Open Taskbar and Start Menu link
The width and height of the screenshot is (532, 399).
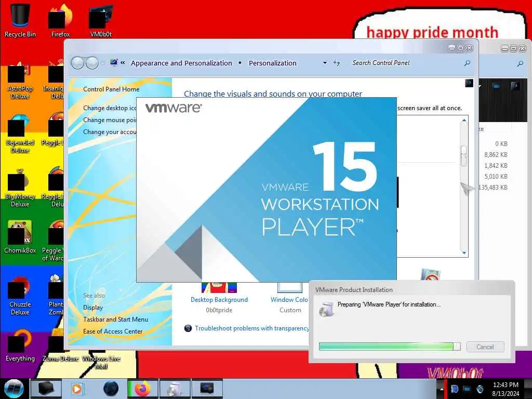coord(116,320)
